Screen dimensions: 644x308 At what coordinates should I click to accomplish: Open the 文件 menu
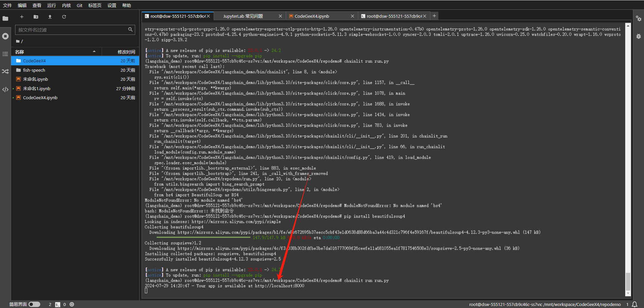[7, 5]
